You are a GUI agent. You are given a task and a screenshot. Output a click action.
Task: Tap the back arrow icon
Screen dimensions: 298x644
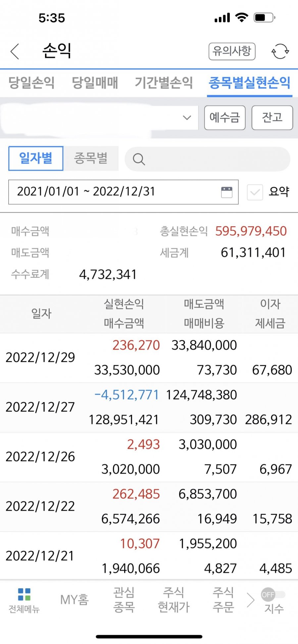point(15,51)
